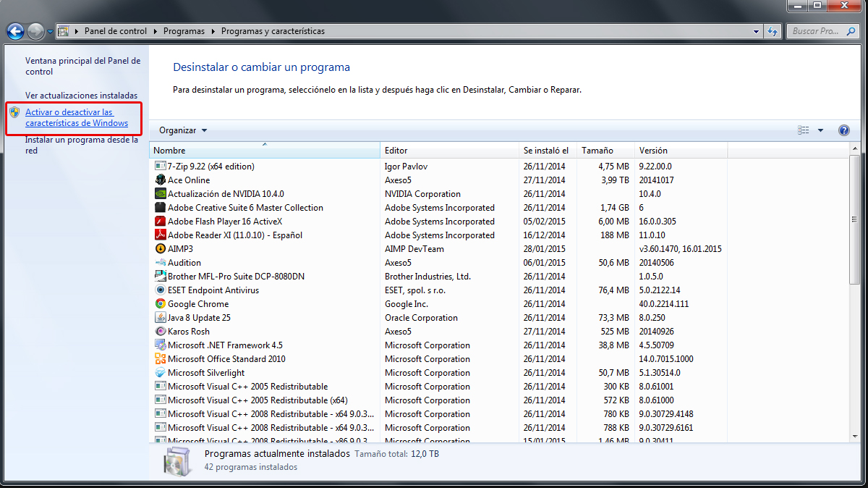
Task: Expand the view options dropdown arrow
Action: point(820,130)
